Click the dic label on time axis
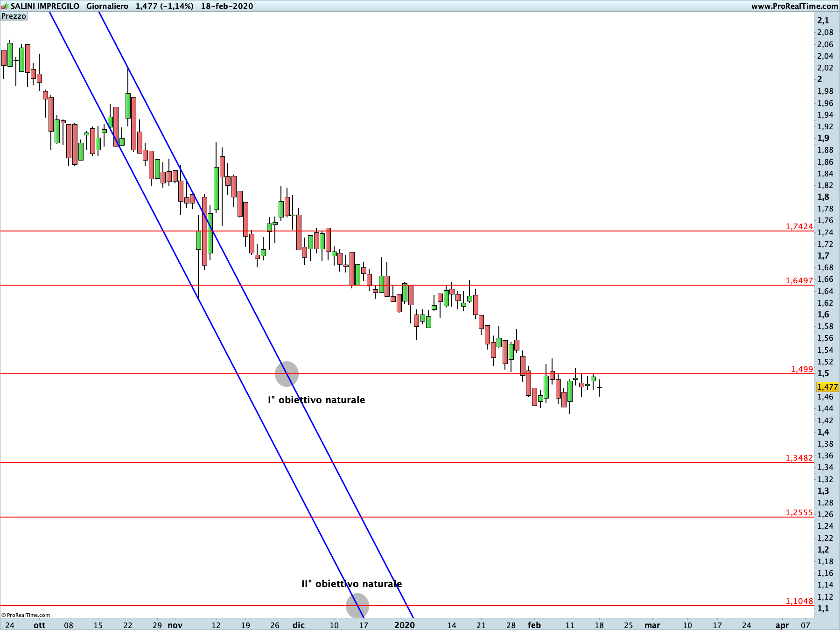This screenshot has width=840, height=630. pyautogui.click(x=299, y=625)
